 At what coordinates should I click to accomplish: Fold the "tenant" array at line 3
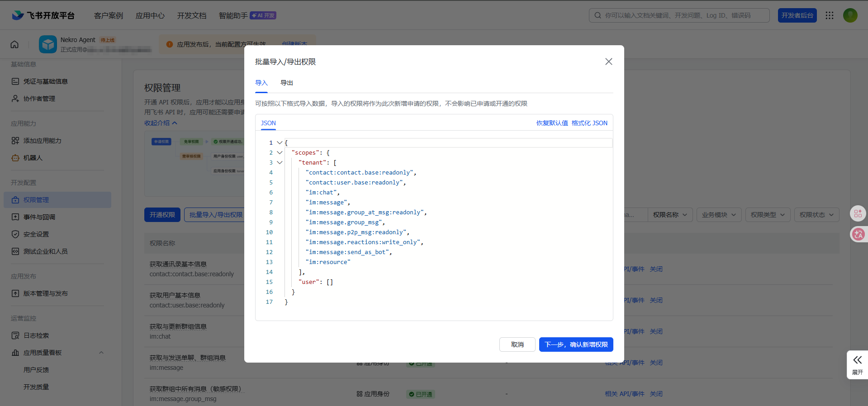pyautogui.click(x=280, y=163)
